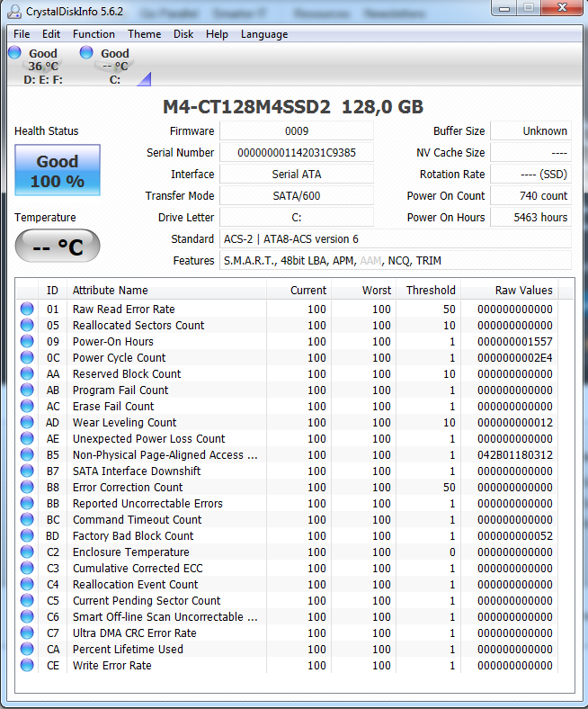Click status orb of Non-Physical Page-Aligned Access
The image size is (588, 709).
click(x=27, y=454)
